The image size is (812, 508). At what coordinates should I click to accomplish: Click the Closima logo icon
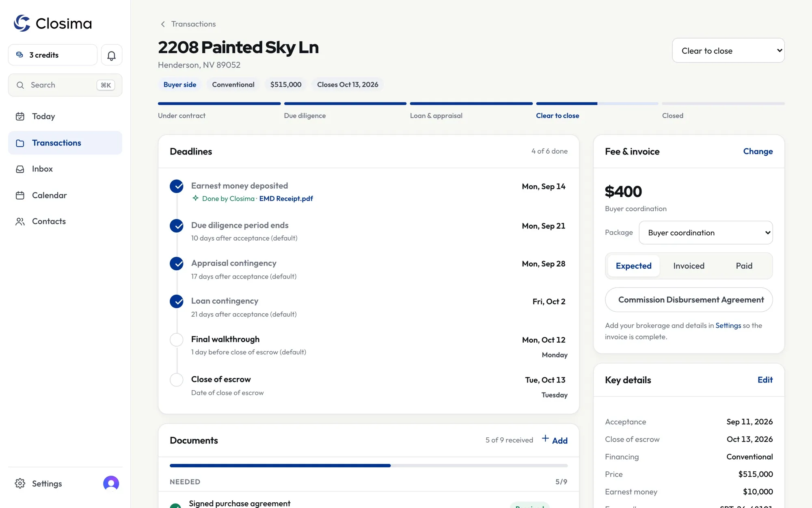(x=22, y=23)
